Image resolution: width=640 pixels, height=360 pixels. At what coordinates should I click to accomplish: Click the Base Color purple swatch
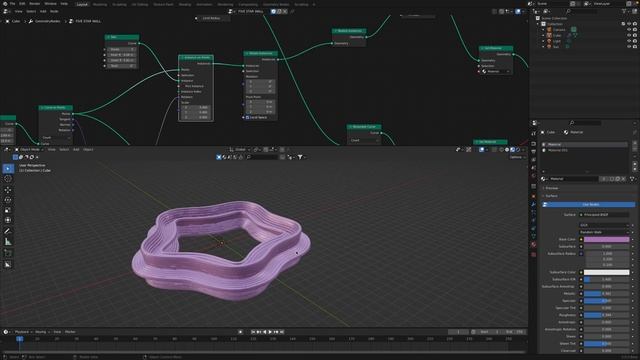pyautogui.click(x=607, y=240)
